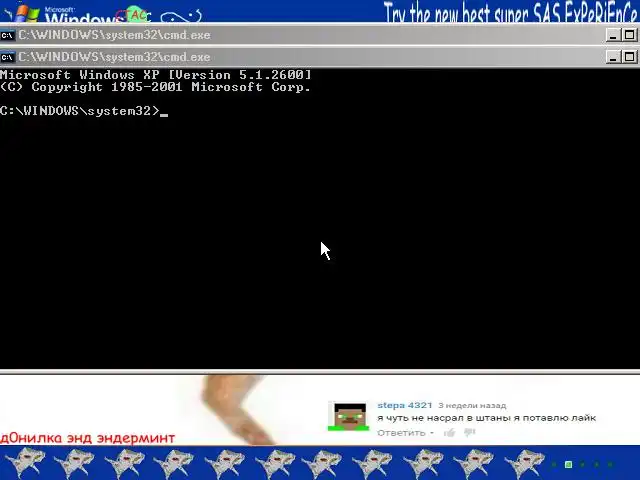Click the front window's C:\WINDOWS\system32\cmd.exe title text
The image size is (640, 480).
tap(114, 57)
